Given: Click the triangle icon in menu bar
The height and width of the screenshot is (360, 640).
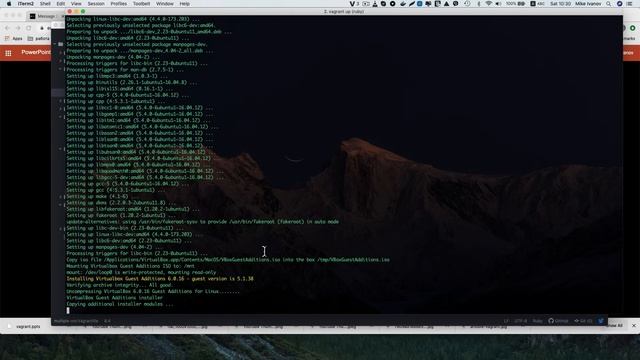Looking at the screenshot, I should pos(447,4).
